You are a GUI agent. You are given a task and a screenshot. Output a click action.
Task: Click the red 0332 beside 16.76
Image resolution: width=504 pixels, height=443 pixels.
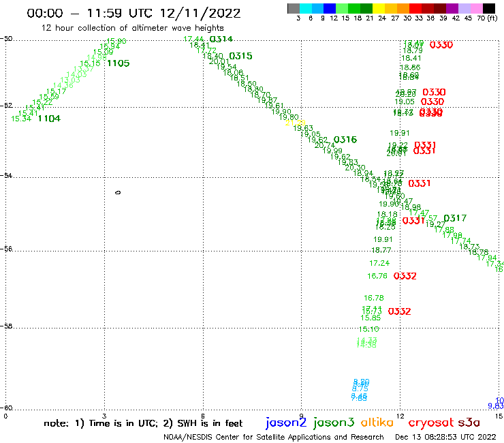pyautogui.click(x=405, y=276)
